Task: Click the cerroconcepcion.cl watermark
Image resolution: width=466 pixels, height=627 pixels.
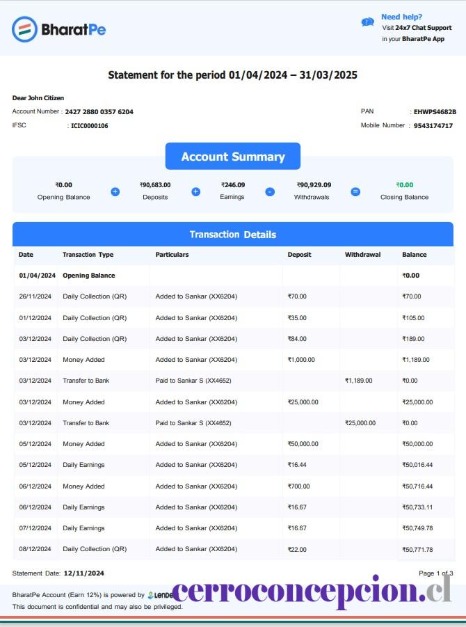Action: click(x=312, y=591)
